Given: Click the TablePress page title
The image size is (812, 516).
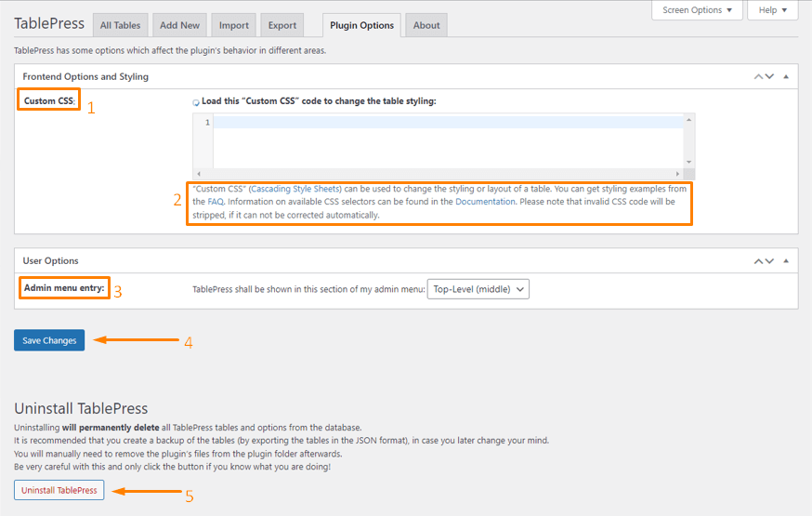Looking at the screenshot, I should [49, 24].
